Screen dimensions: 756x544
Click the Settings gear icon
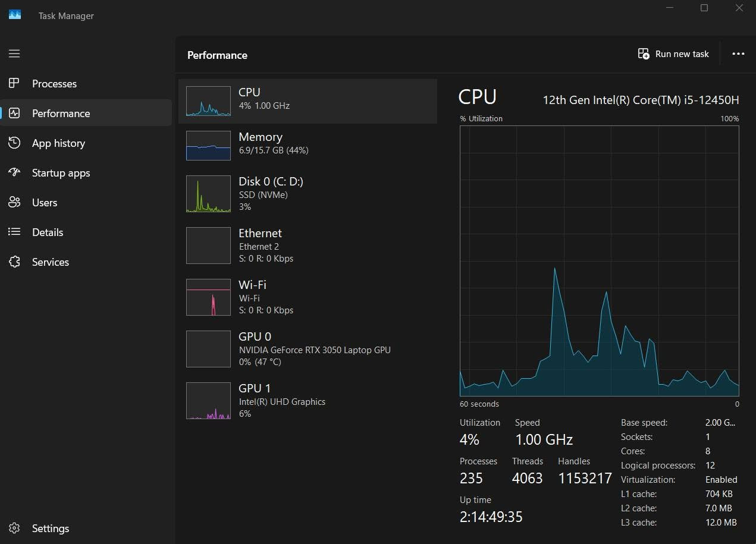tap(14, 528)
